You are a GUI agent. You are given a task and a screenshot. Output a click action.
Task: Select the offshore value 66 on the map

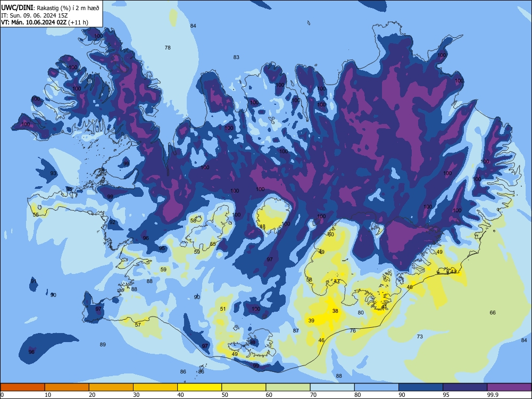tap(493, 313)
